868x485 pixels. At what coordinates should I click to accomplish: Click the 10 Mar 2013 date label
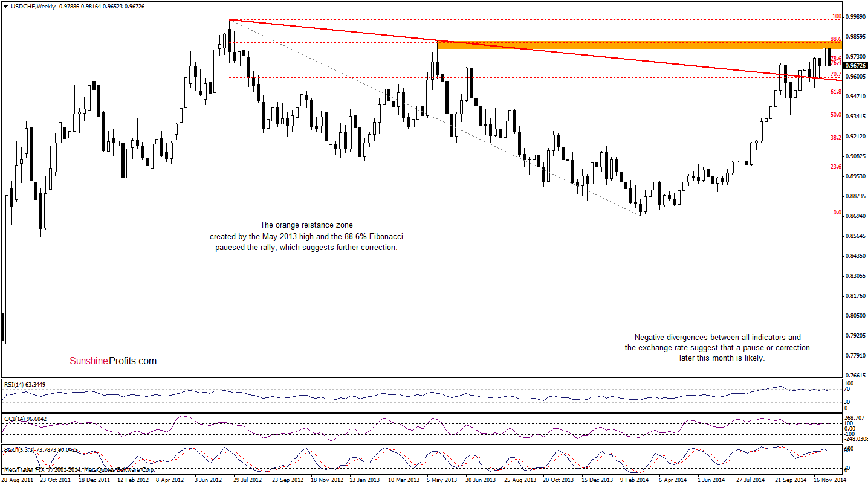(404, 480)
